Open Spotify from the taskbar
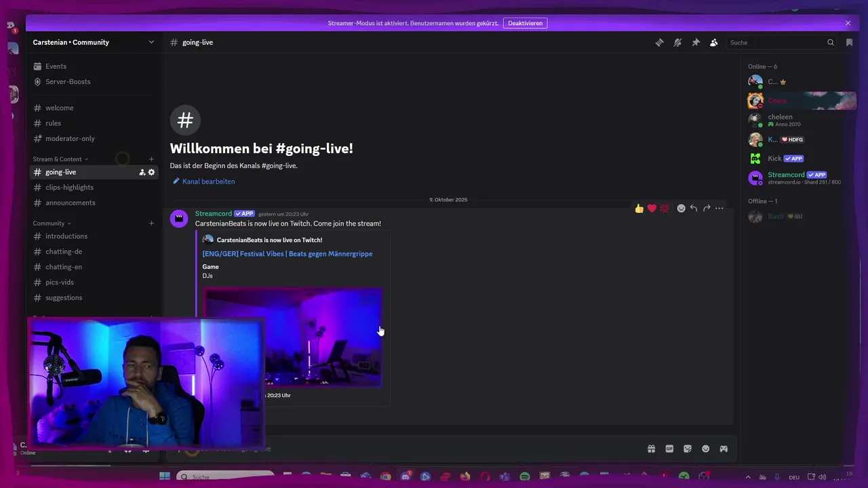868x488 pixels. tap(525, 476)
